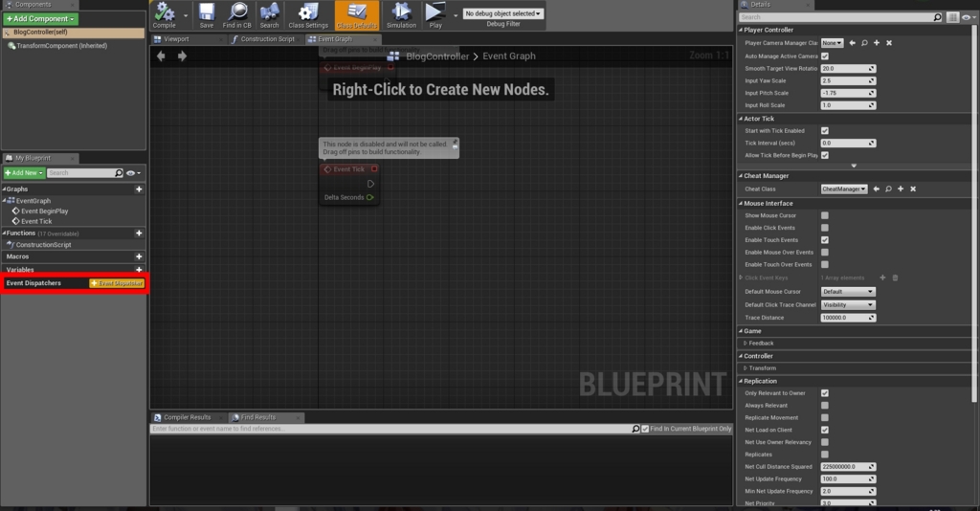The width and height of the screenshot is (980, 511).
Task: Open Default Click Trace Channel dropdown
Action: point(848,305)
